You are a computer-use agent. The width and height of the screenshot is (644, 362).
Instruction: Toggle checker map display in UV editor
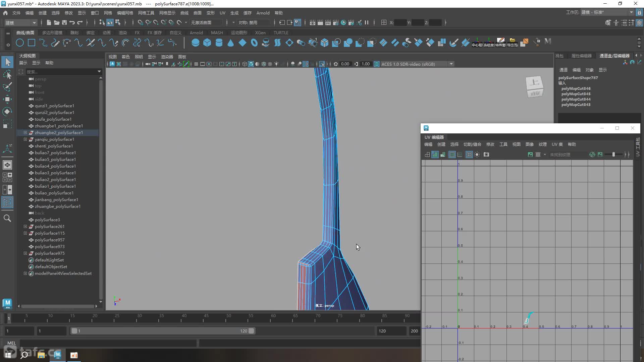(538, 155)
